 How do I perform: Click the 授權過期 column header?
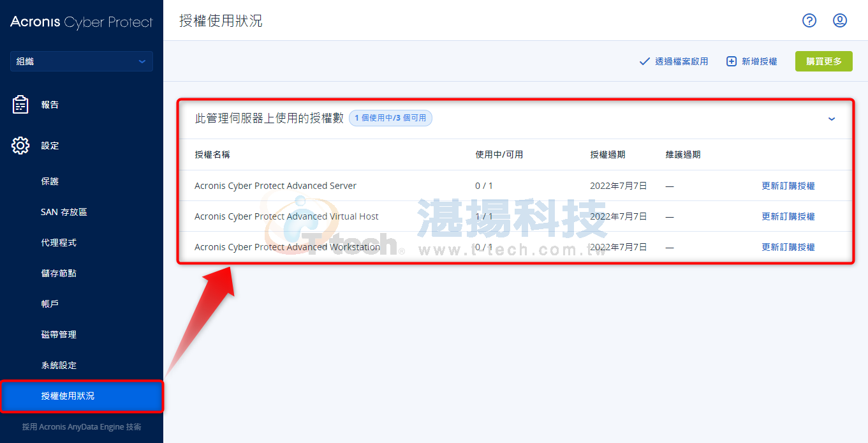(608, 154)
